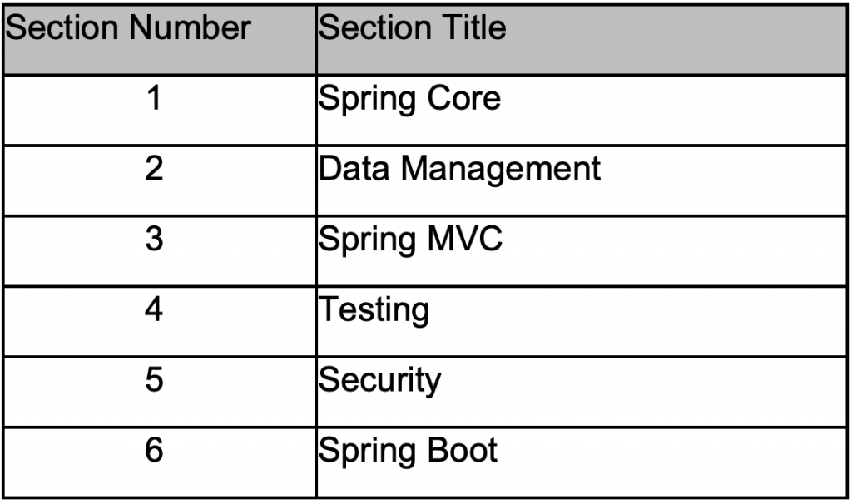
Task: Select the cell containing number 4
Action: [x=154, y=310]
